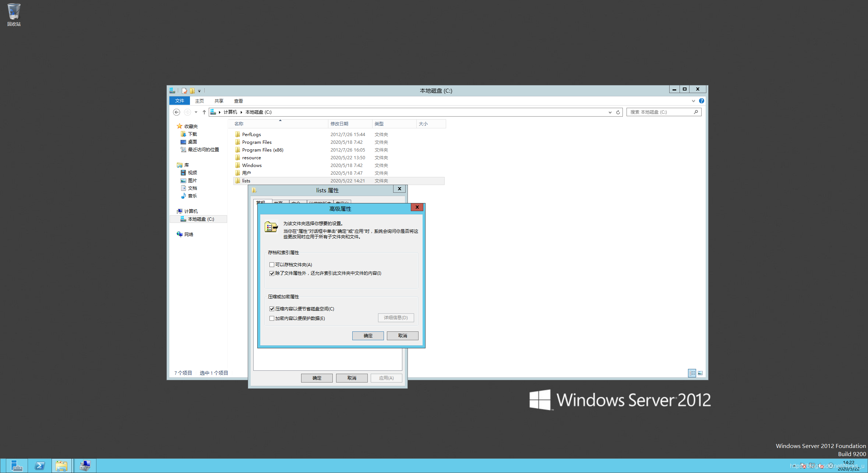The image size is (868, 473).
Task: Click 确定 in the advanced attributes dialog
Action: tap(368, 336)
